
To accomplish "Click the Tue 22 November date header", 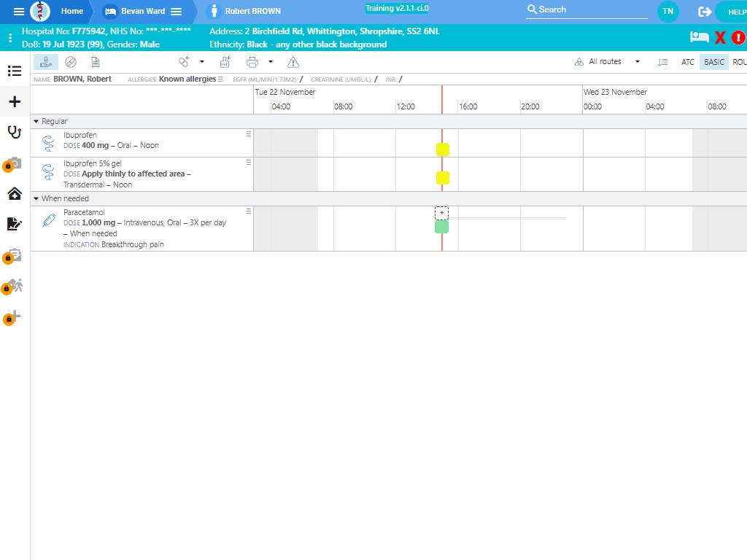I will pyautogui.click(x=285, y=92).
